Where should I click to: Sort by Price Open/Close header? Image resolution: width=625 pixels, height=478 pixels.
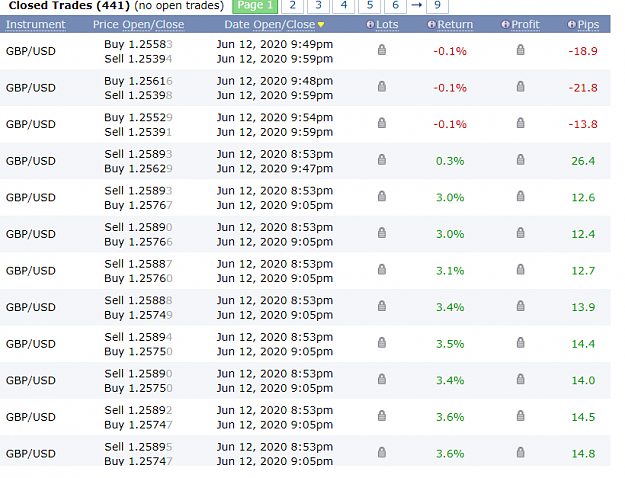coord(139,25)
